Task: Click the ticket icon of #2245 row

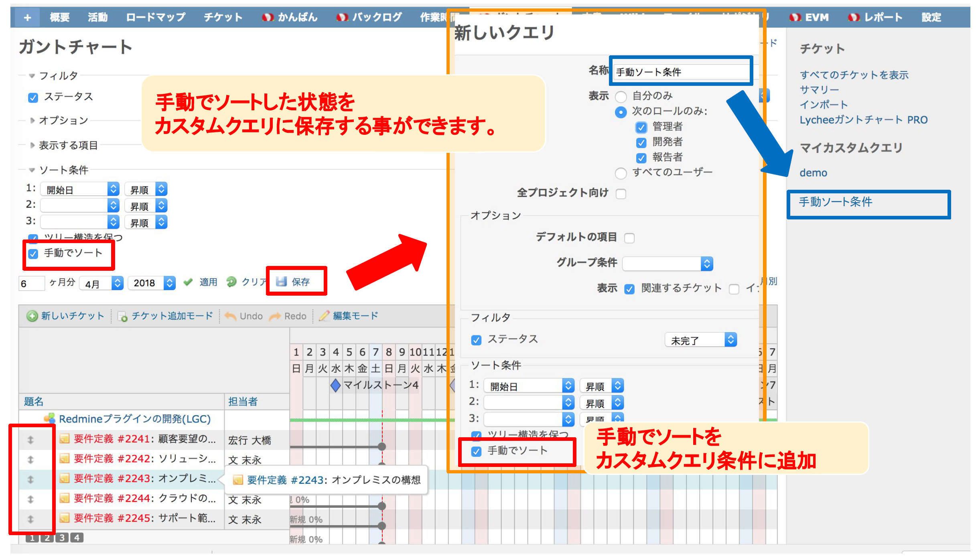Action: 65,518
